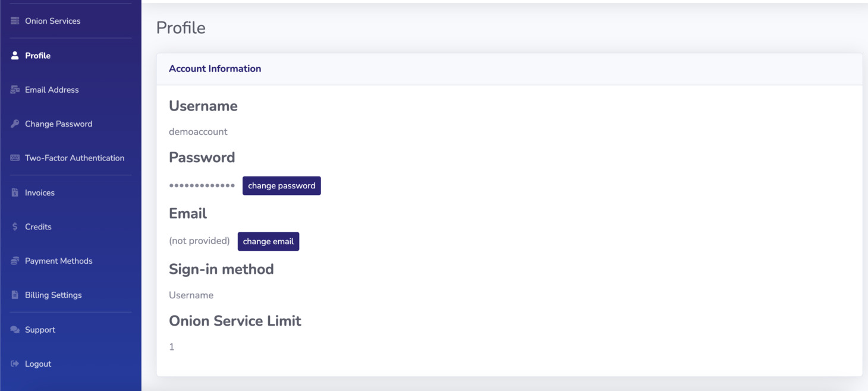Click the Billing Settings file icon

(15, 295)
